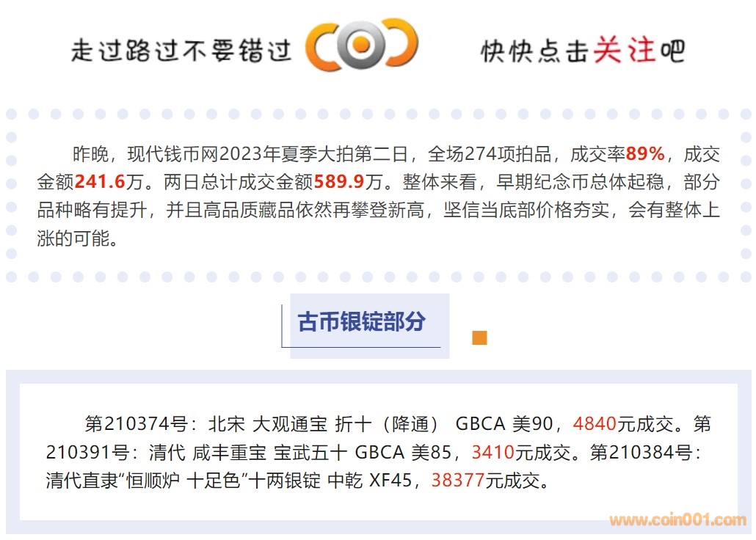
Task: Click the orange square beside the section heading
Action: pyautogui.click(x=479, y=337)
